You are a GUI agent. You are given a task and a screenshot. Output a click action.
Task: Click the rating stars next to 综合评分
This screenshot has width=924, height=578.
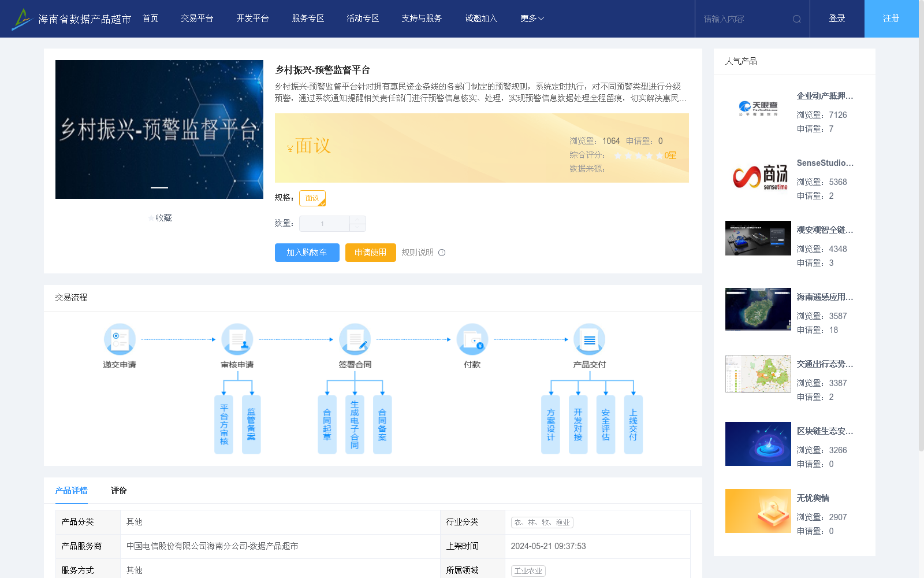(639, 155)
